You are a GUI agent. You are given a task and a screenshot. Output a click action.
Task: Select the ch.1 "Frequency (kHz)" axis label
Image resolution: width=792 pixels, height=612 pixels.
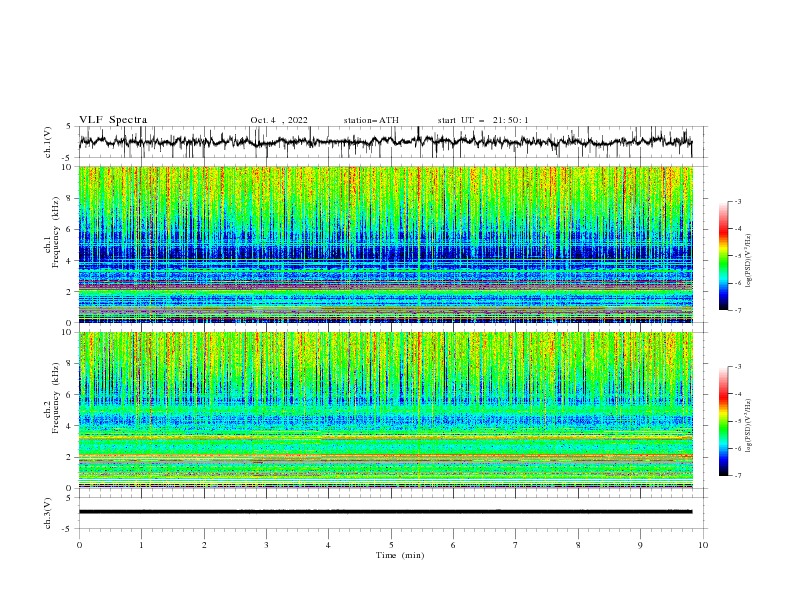tap(55, 232)
